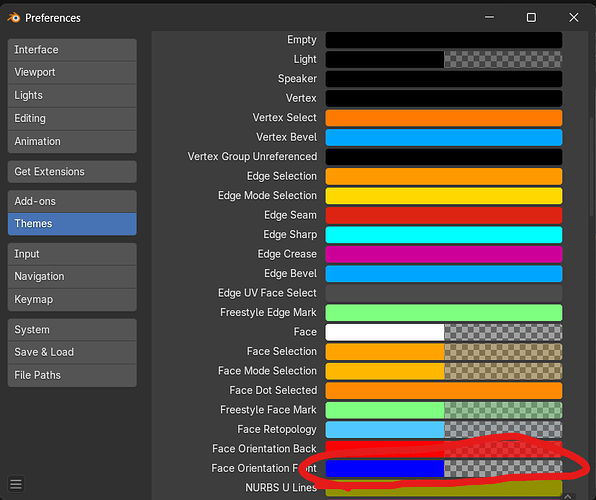This screenshot has width=596, height=500.
Task: Edit the Edge Sharp cyan swatch
Action: (444, 235)
